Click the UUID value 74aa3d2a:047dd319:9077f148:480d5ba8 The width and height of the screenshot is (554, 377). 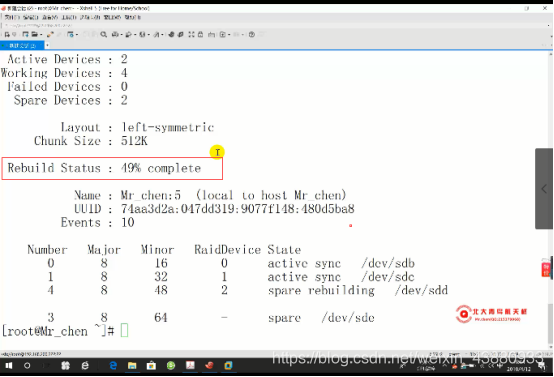[x=237, y=209]
